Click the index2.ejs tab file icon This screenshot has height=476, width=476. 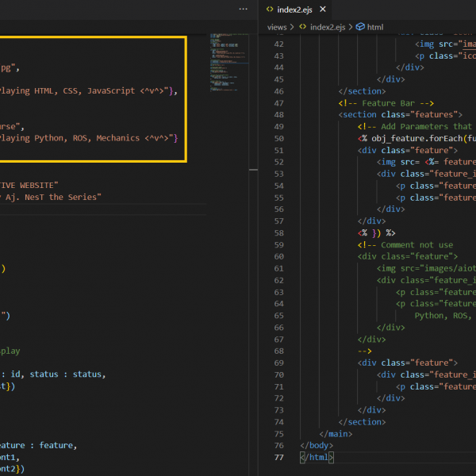point(271,9)
